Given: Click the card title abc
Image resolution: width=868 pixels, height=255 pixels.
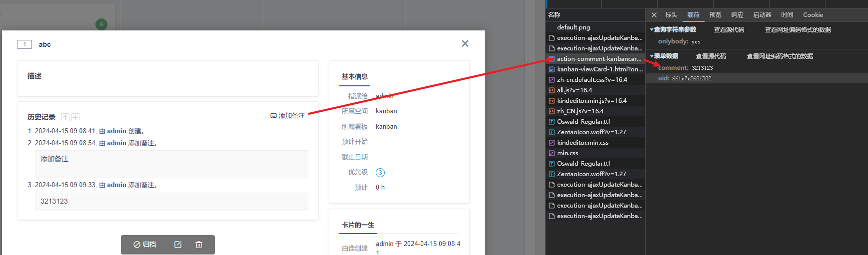Looking at the screenshot, I should [x=45, y=44].
